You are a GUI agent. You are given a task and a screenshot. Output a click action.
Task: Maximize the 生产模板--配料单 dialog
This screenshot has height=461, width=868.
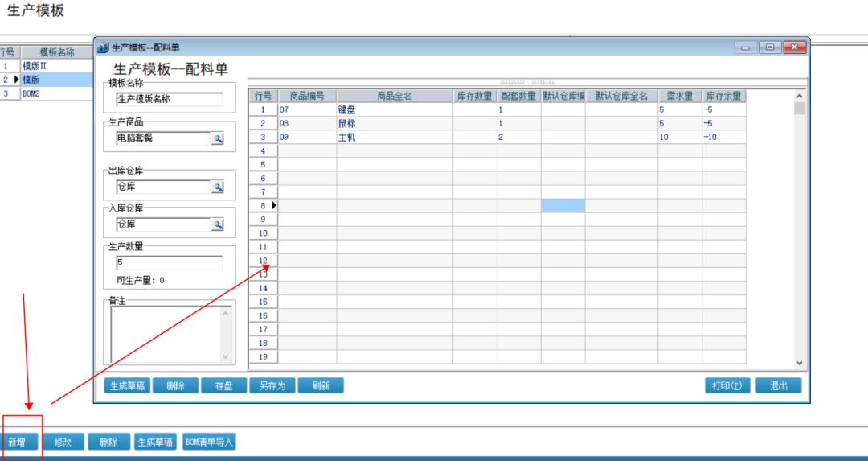770,47
